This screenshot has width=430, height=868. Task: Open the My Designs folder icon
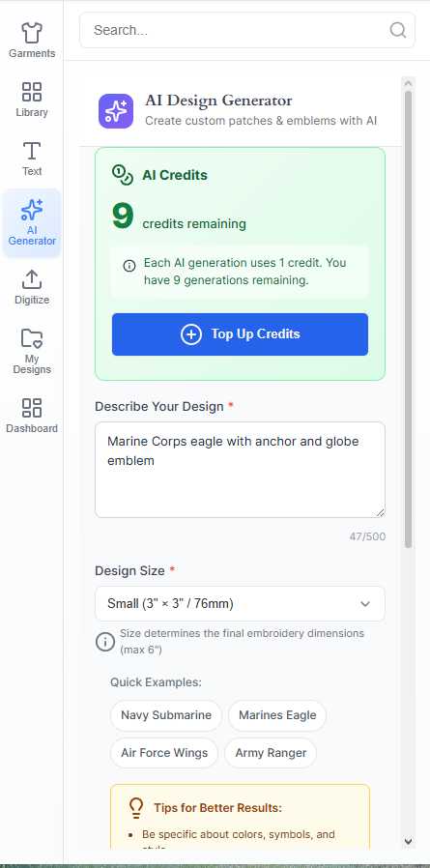(32, 337)
